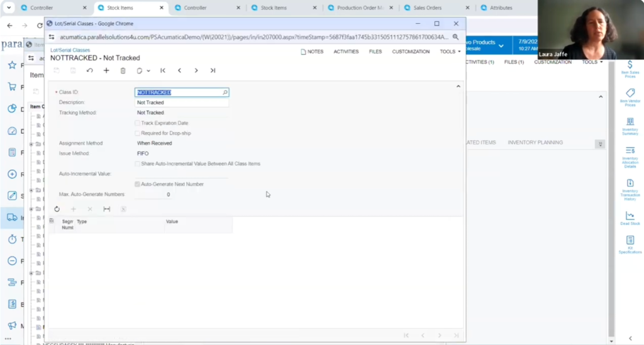Open the NOTES button
644x345 pixels.
[312, 52]
